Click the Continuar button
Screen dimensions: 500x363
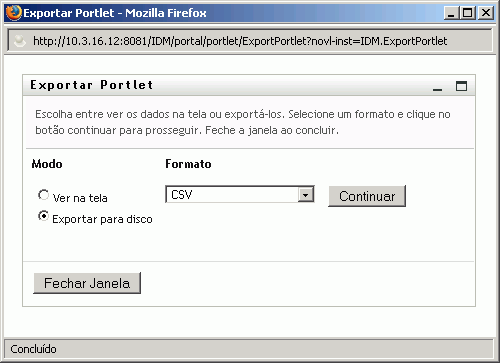367,196
